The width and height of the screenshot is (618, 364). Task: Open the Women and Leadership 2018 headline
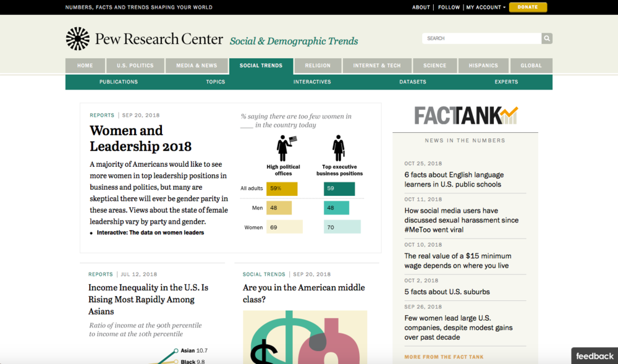(x=141, y=138)
